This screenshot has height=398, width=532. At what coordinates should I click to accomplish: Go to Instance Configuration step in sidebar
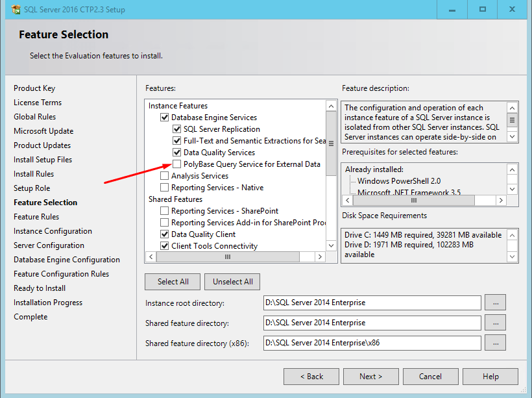click(53, 231)
